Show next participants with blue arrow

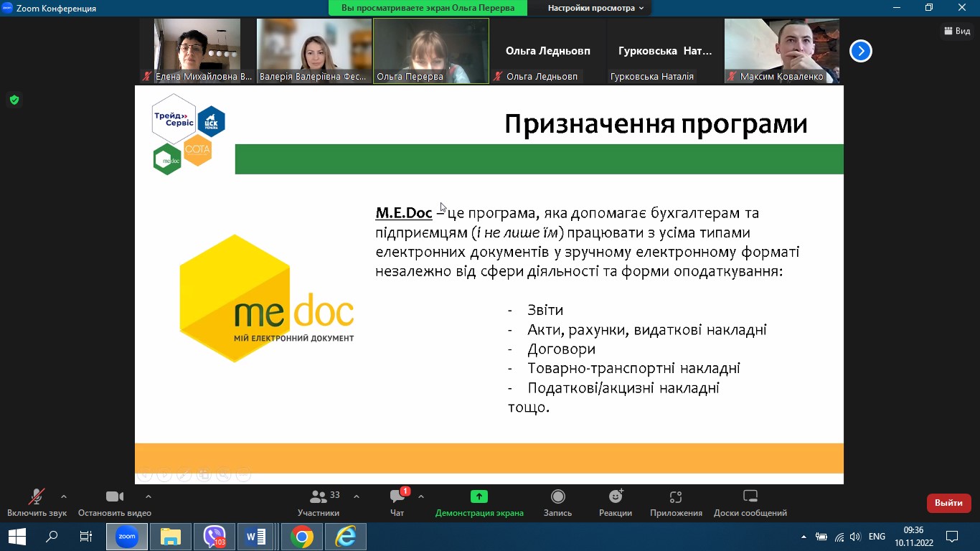[x=860, y=51]
